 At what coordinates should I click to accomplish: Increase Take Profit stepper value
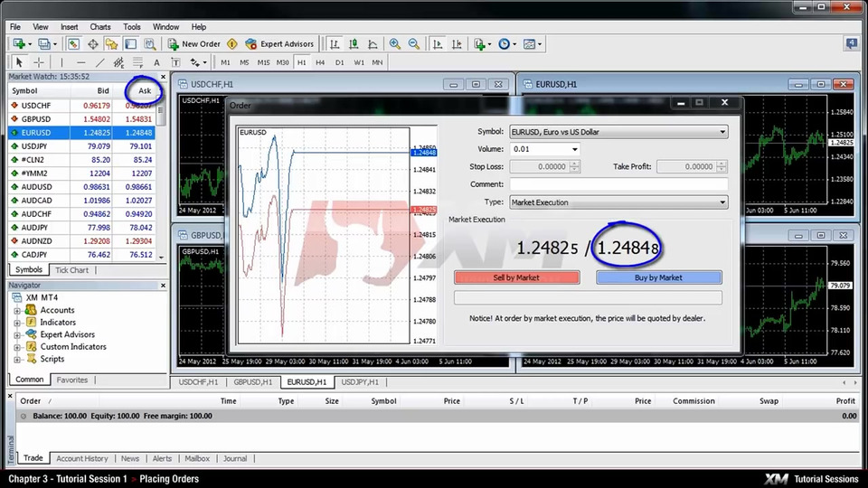pyautogui.click(x=722, y=164)
